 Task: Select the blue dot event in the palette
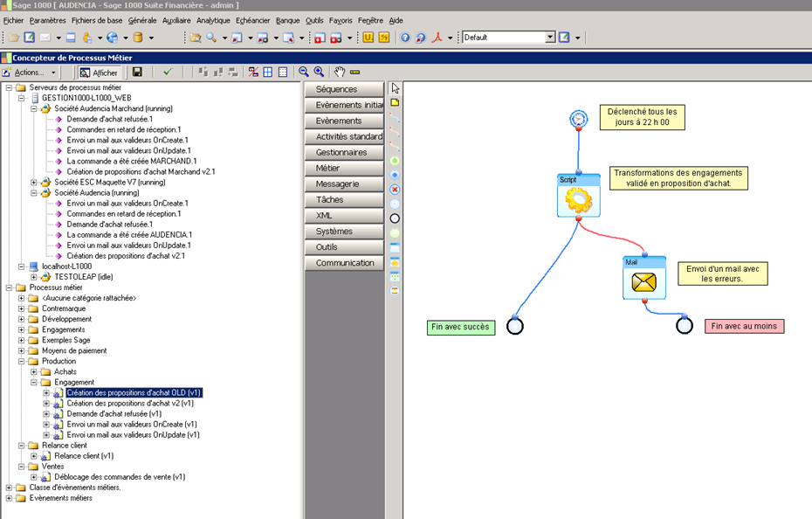tap(395, 176)
